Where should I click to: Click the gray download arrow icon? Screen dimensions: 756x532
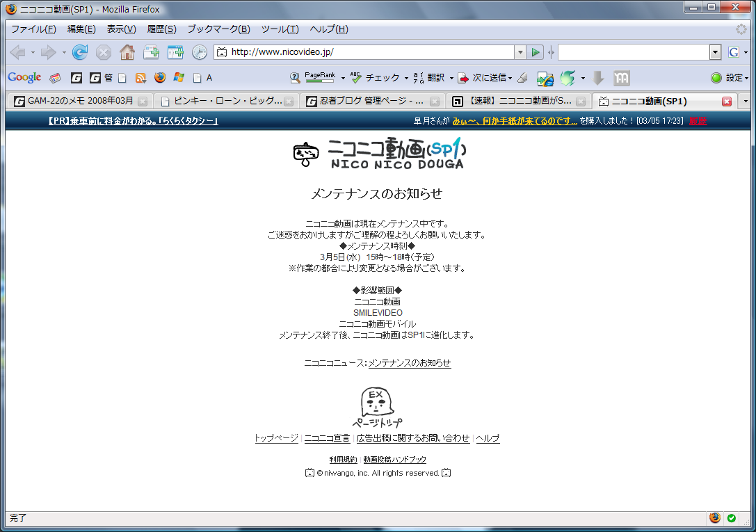point(598,78)
